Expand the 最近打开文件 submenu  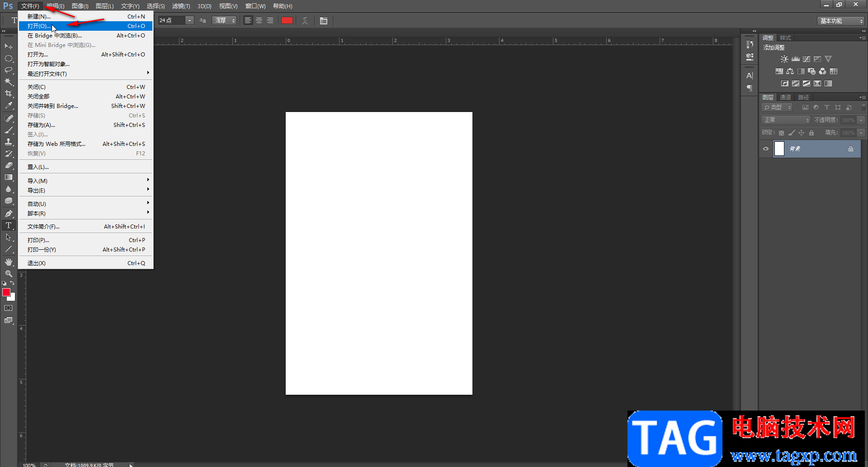(x=86, y=74)
